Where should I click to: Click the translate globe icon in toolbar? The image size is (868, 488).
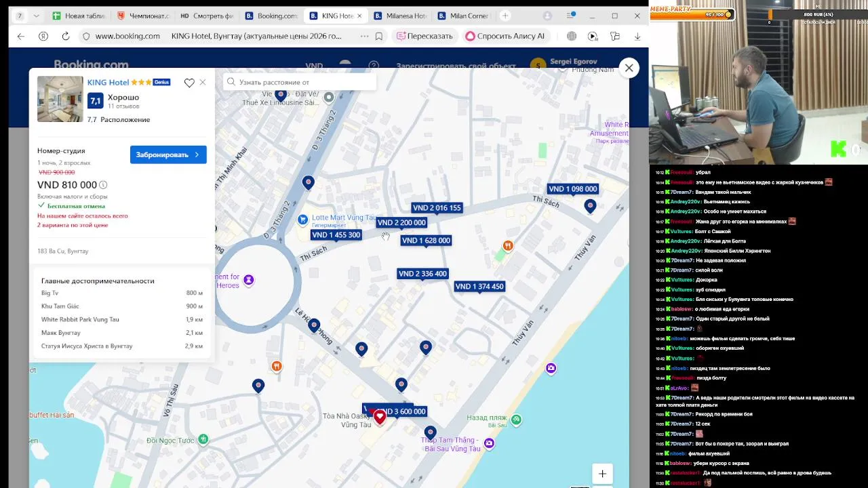click(x=572, y=36)
